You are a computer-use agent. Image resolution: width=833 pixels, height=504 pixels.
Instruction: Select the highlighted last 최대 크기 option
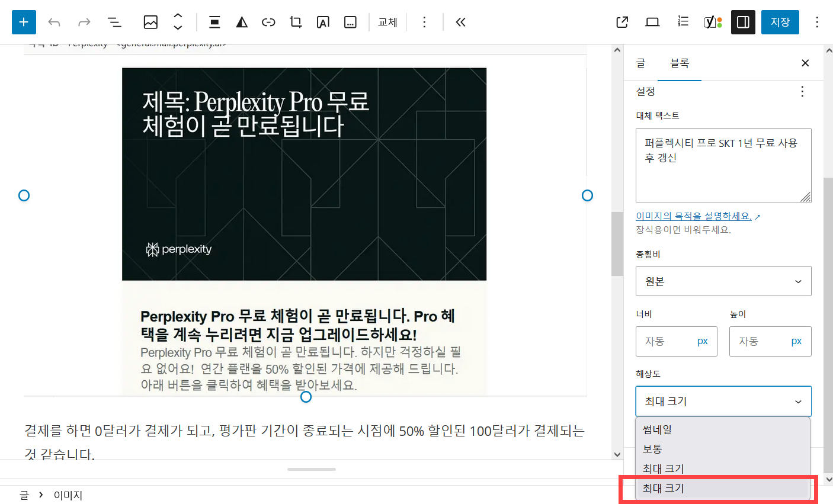pos(723,489)
